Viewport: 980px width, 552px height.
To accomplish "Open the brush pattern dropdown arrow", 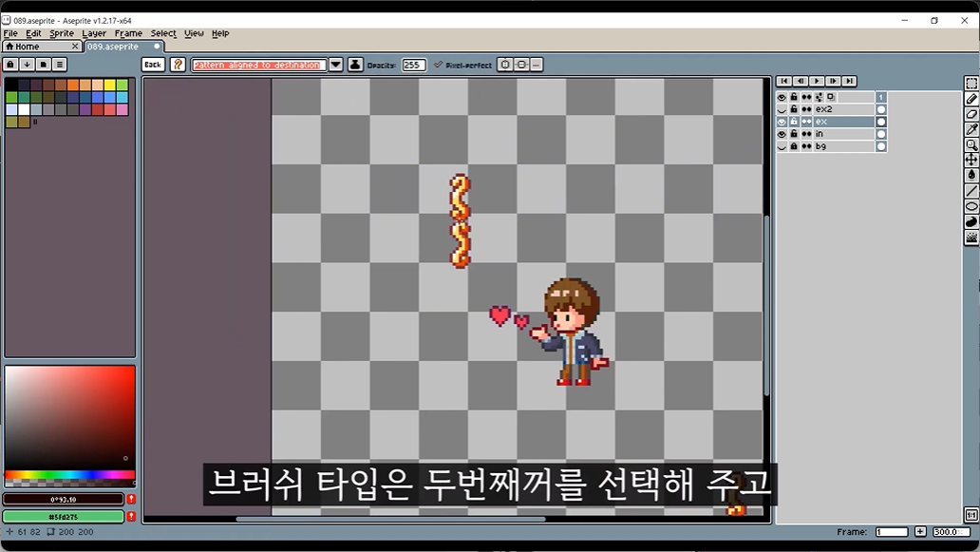I will (335, 65).
